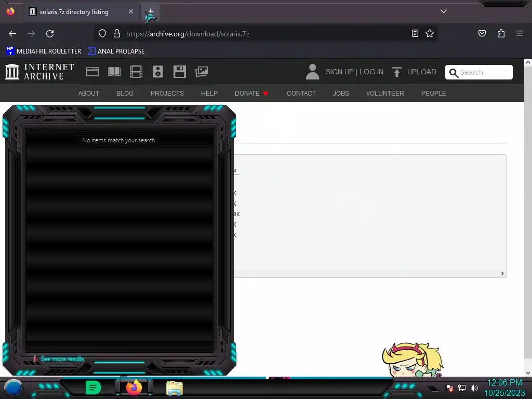This screenshot has width=532, height=399.
Task: Go back to previous page
Action: [12, 34]
